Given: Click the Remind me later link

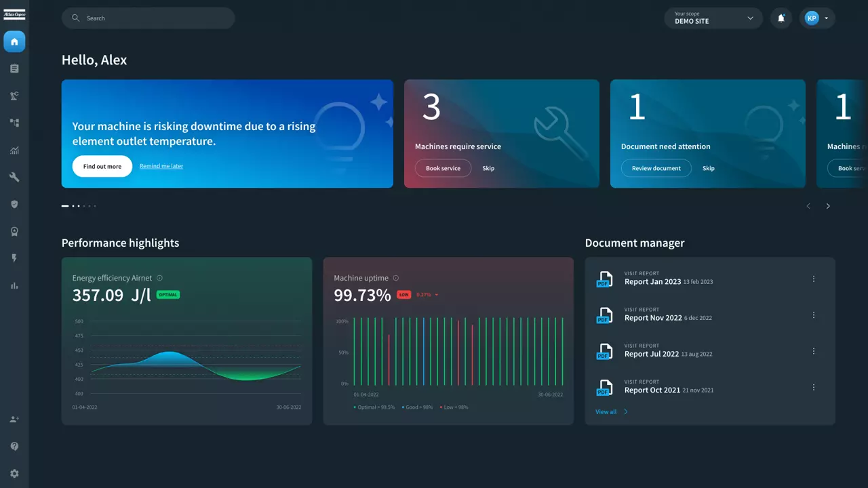Looking at the screenshot, I should (x=161, y=166).
